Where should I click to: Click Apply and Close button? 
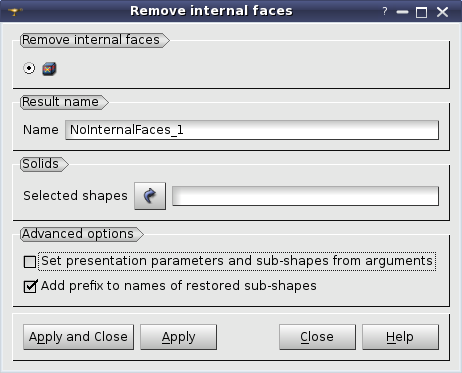click(x=78, y=337)
